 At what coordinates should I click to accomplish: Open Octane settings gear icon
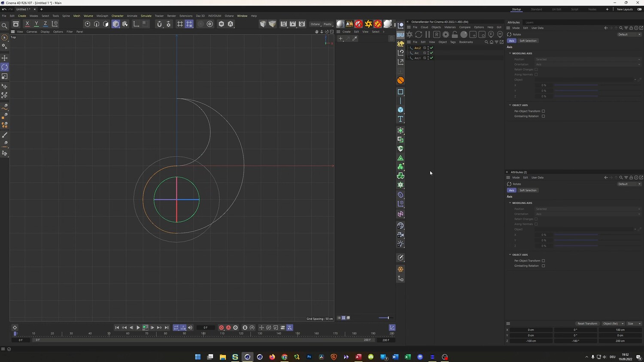tap(446, 34)
